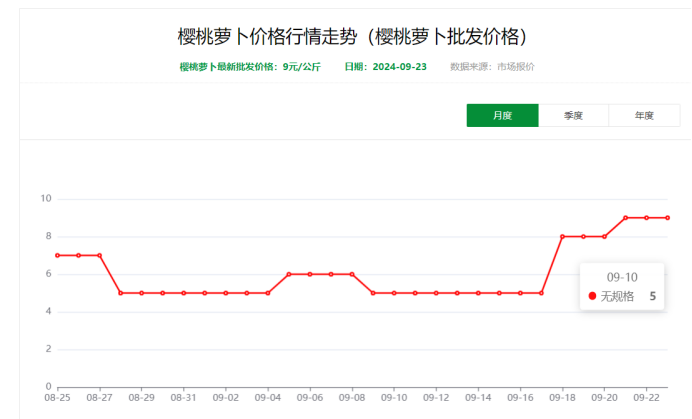The width and height of the screenshot is (692, 419).
Task: Click the y-axis label 4
Action: pyautogui.click(x=49, y=311)
